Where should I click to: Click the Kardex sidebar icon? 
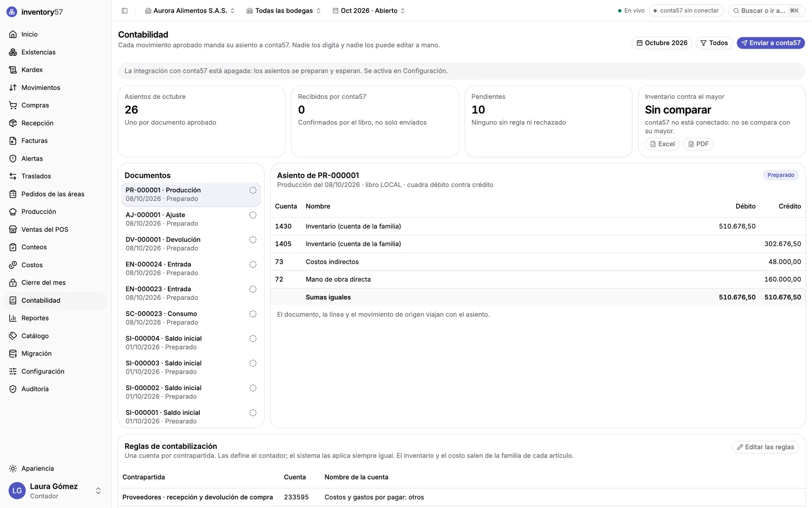(x=13, y=70)
